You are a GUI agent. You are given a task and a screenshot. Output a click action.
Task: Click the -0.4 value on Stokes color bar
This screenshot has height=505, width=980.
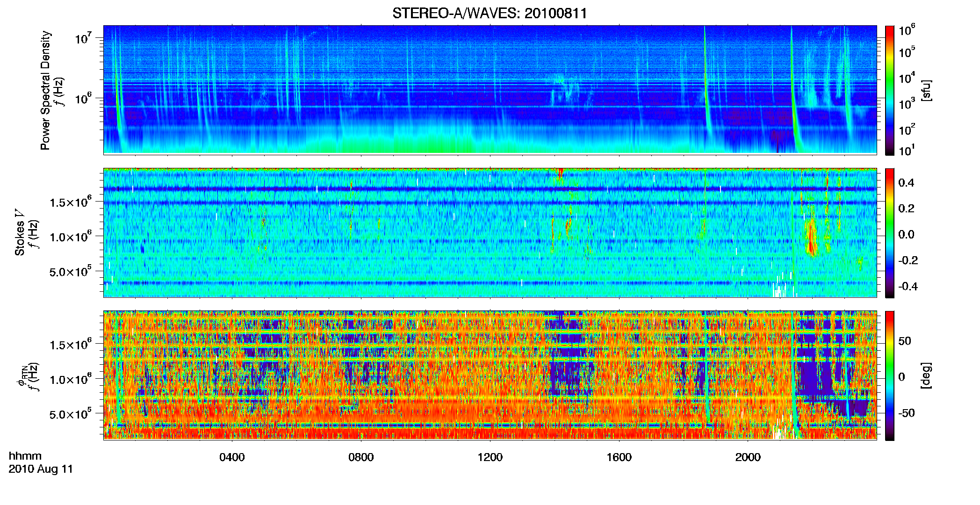[x=908, y=286]
